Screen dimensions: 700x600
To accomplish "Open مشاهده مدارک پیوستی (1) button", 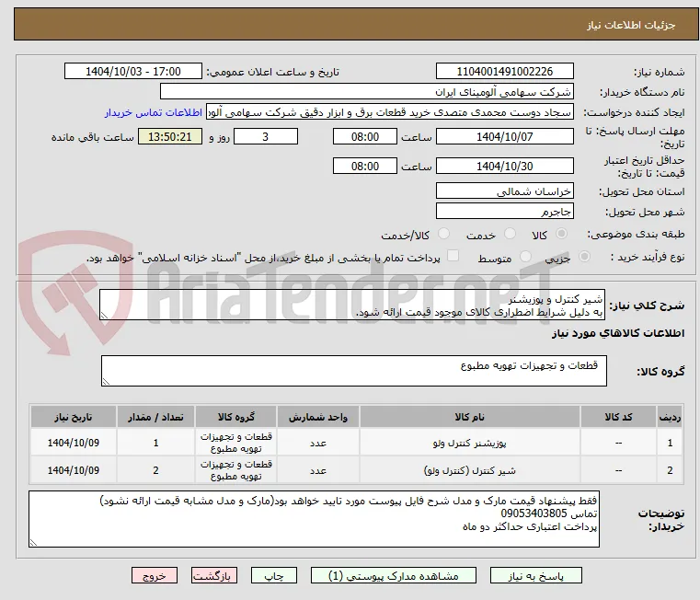I will click(x=394, y=575).
